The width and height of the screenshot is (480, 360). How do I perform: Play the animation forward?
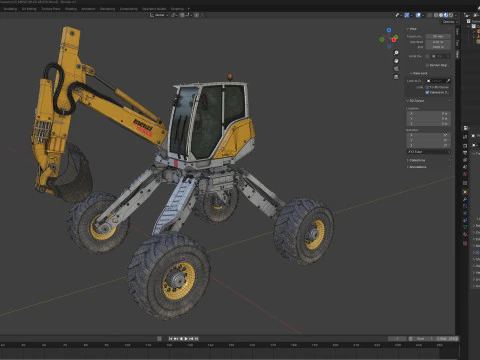[186, 339]
